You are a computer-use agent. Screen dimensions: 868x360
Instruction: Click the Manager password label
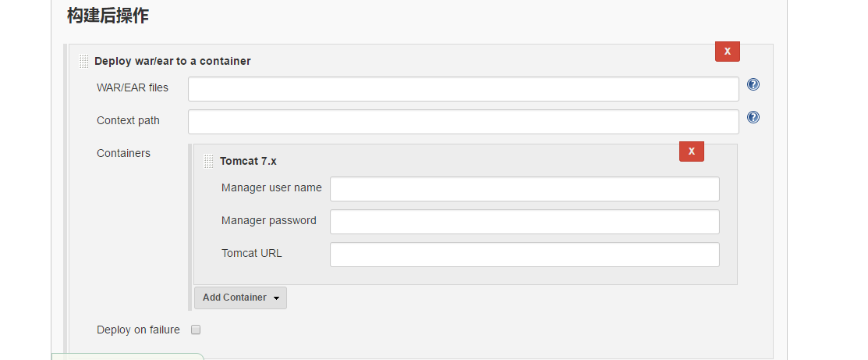269,220
